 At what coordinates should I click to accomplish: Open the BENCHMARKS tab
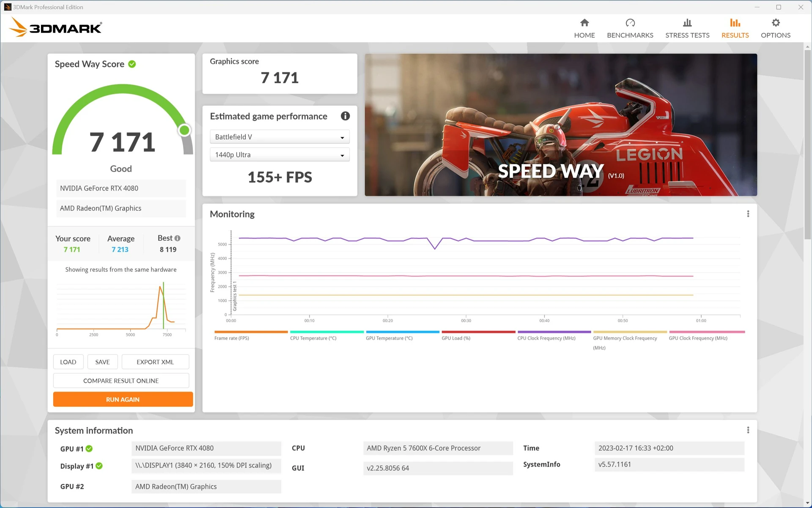630,28
